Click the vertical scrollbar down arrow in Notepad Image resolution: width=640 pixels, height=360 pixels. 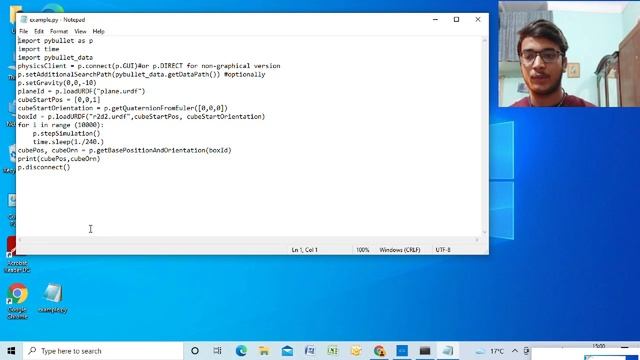click(x=484, y=232)
